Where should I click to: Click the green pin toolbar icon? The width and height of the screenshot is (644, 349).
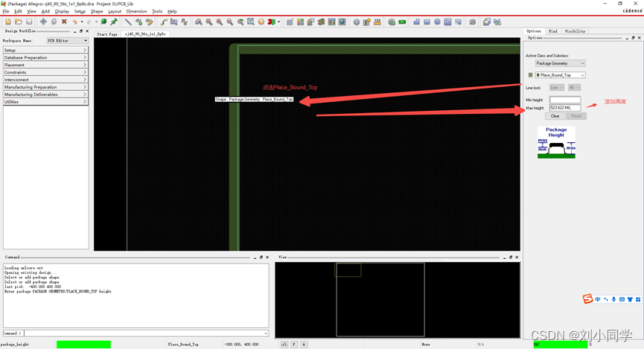(x=114, y=22)
